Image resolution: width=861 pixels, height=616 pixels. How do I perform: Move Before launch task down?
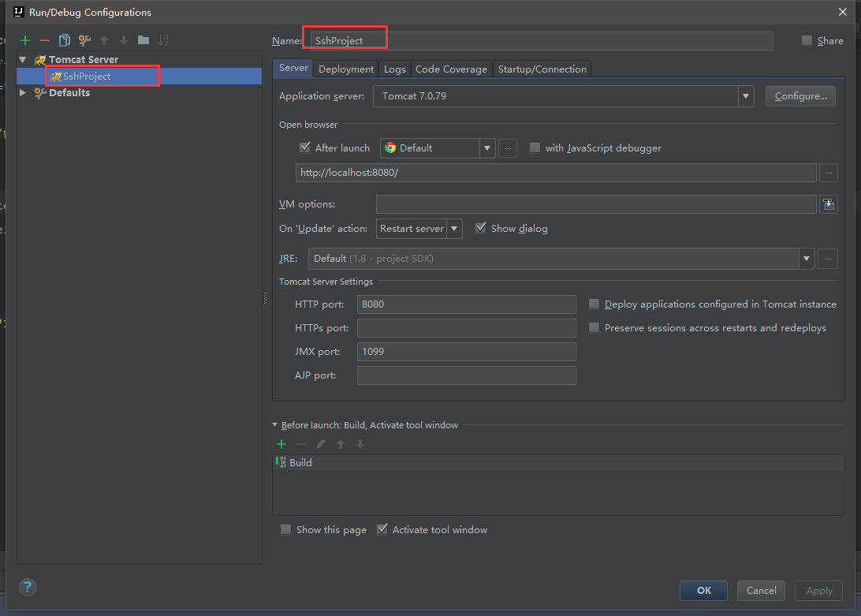coord(360,444)
